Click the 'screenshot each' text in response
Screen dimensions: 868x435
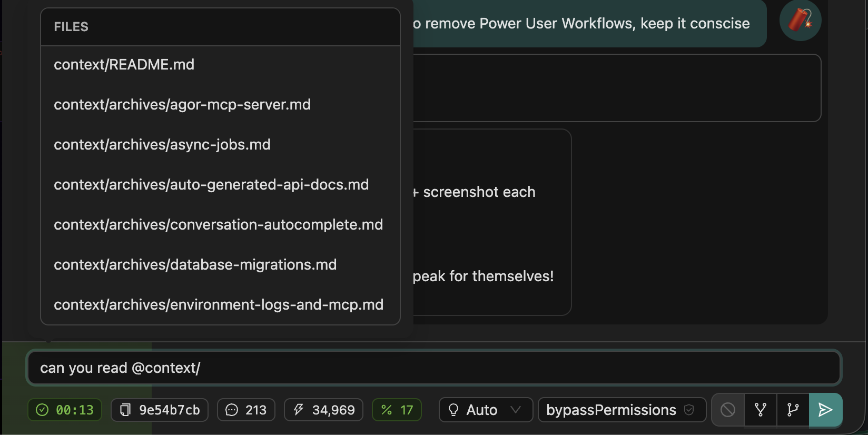(479, 192)
